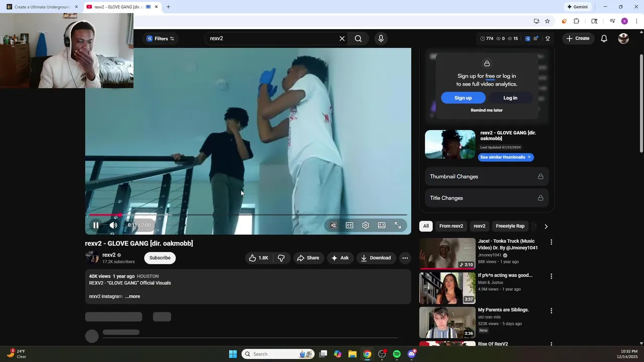Share the GLOVE GANG video
The height and width of the screenshot is (362, 644).
[308, 258]
